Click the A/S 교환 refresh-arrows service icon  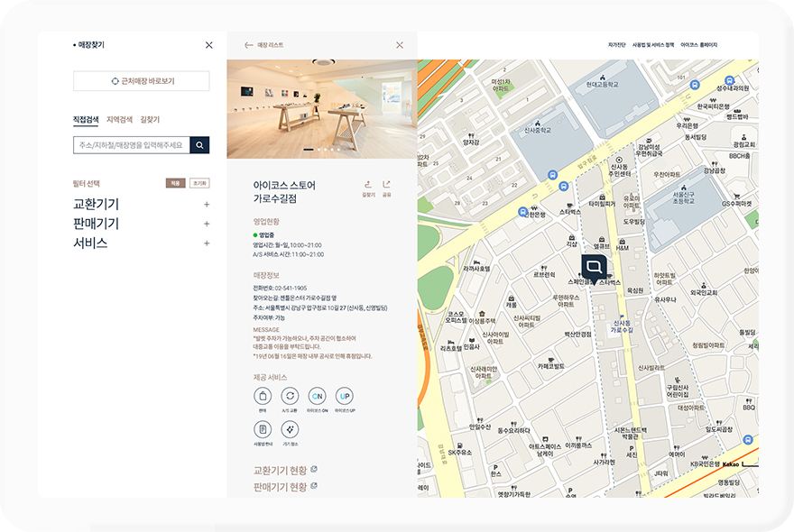click(290, 396)
